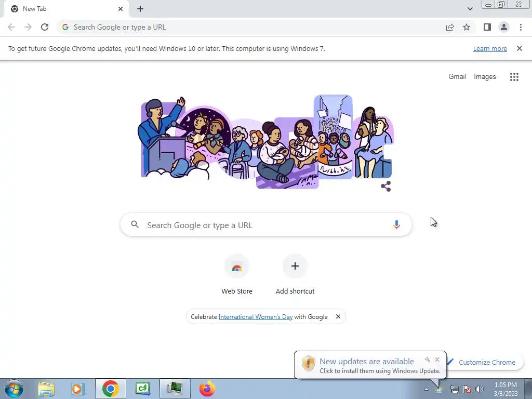The height and width of the screenshot is (399, 532).
Task: Open the Windows Update tray icon
Action: (439, 389)
